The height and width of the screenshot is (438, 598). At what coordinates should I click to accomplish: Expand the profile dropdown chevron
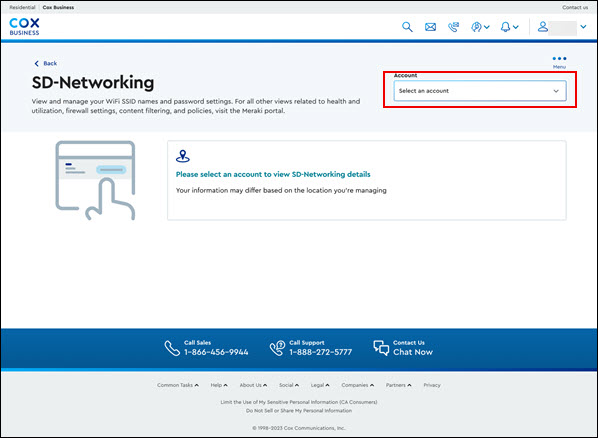click(x=583, y=27)
